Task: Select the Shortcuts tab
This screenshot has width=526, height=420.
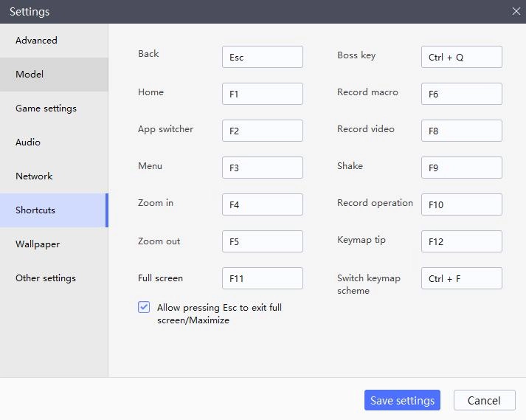Action: pyautogui.click(x=54, y=210)
